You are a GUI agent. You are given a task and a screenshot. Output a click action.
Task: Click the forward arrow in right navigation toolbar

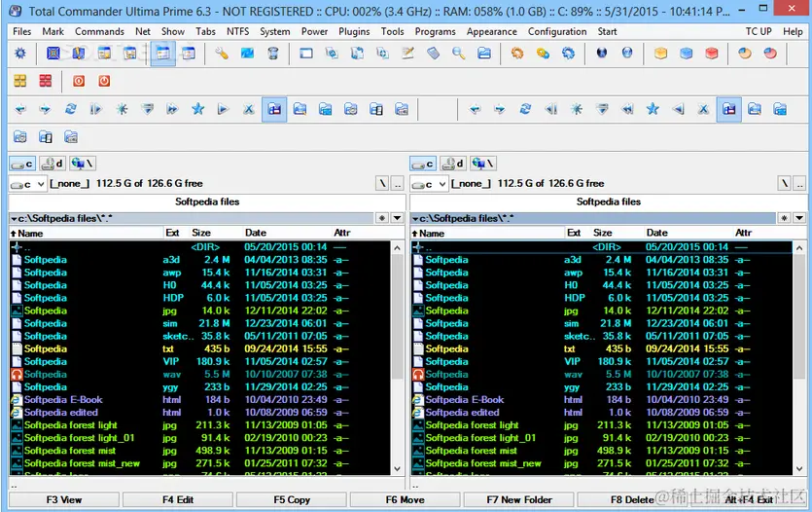pos(500,109)
